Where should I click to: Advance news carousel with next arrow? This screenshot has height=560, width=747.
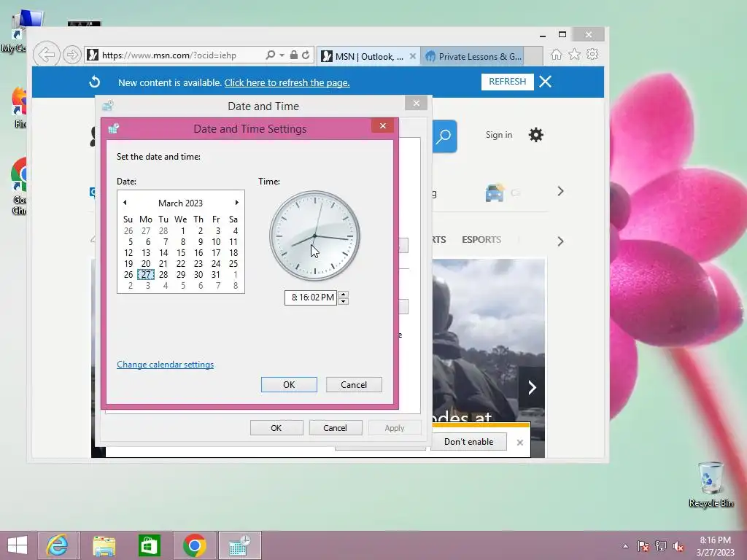click(532, 388)
